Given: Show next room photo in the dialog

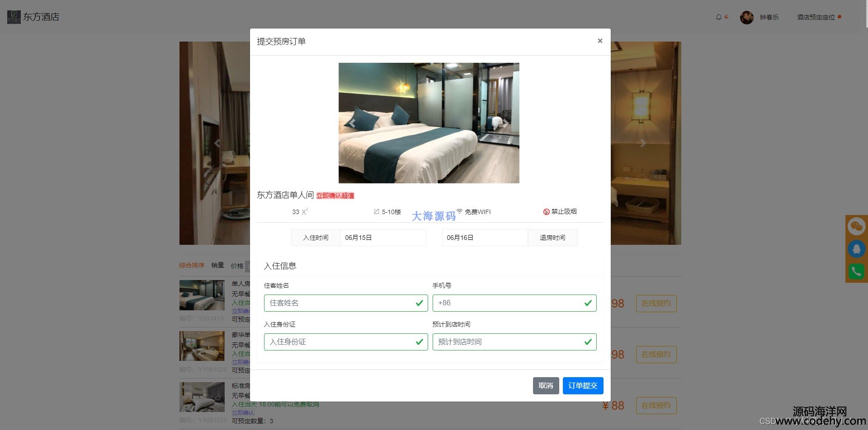Looking at the screenshot, I should click(x=506, y=123).
